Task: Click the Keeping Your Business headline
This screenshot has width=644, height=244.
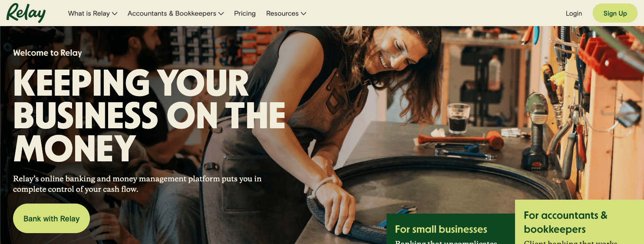Action: coord(149,115)
